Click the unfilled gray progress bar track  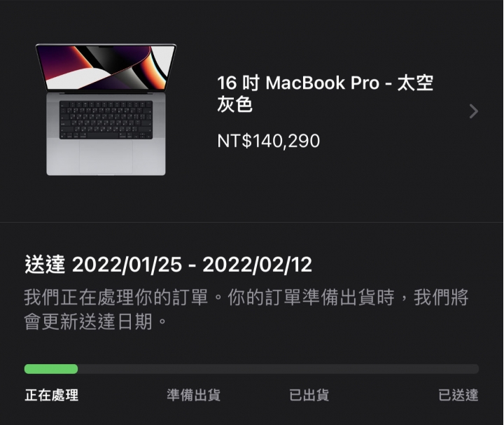(278, 369)
